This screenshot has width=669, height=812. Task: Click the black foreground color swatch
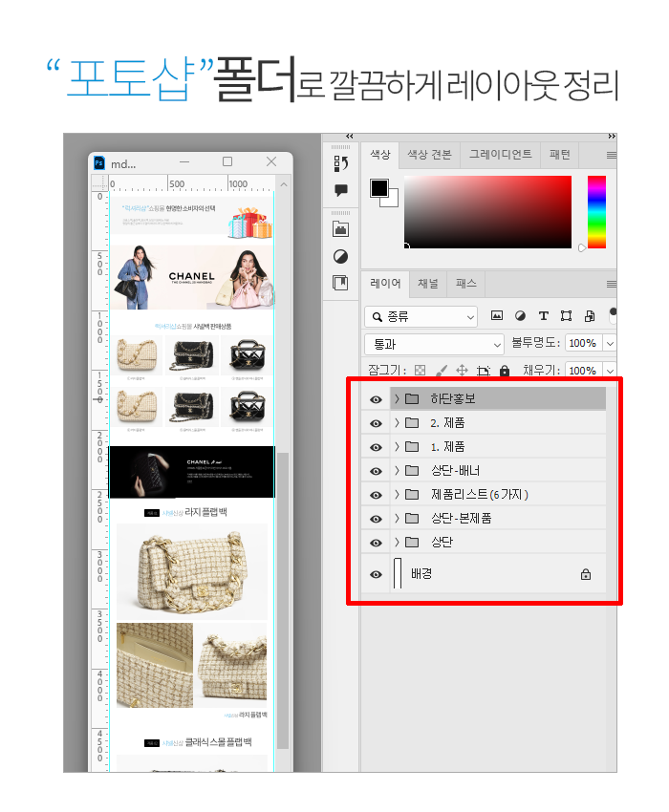pos(378,188)
